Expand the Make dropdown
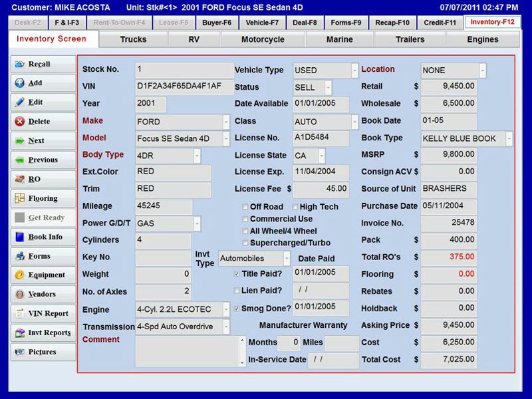This screenshot has height=399, width=532. 226,121
